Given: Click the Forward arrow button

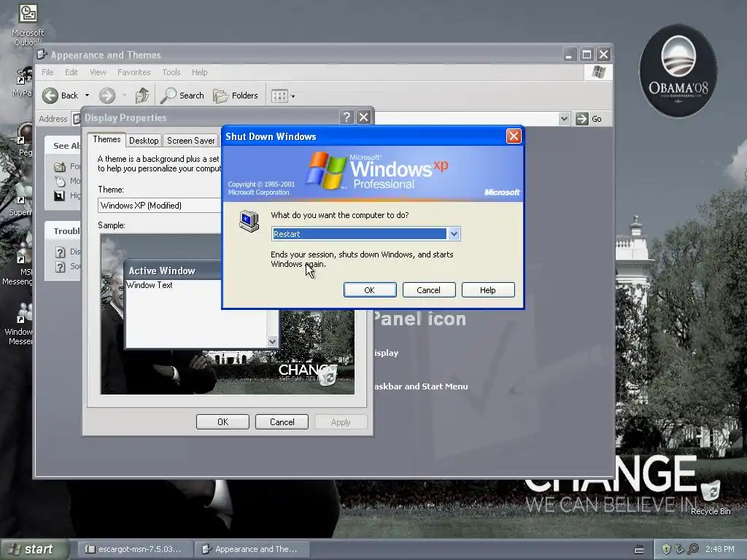Looking at the screenshot, I should (x=107, y=96).
